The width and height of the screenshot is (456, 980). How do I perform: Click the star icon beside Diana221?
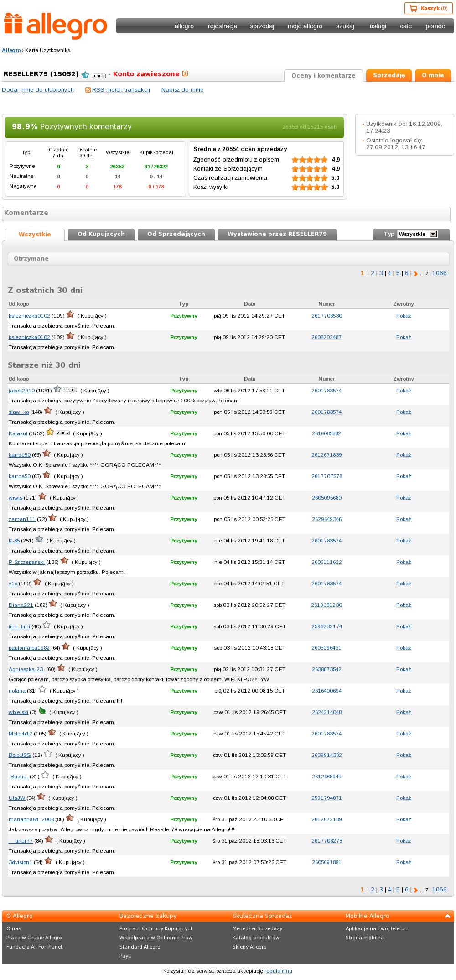coord(53,604)
